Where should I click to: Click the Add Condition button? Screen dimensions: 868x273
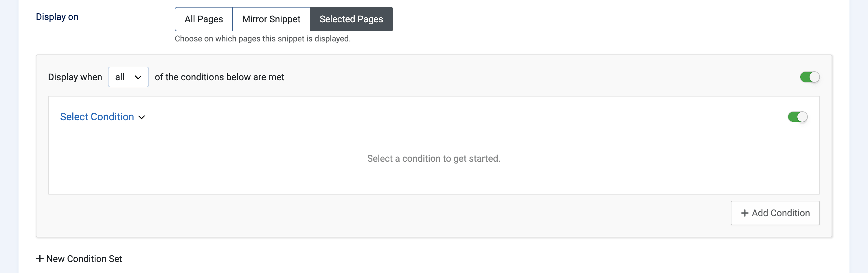[775, 213]
